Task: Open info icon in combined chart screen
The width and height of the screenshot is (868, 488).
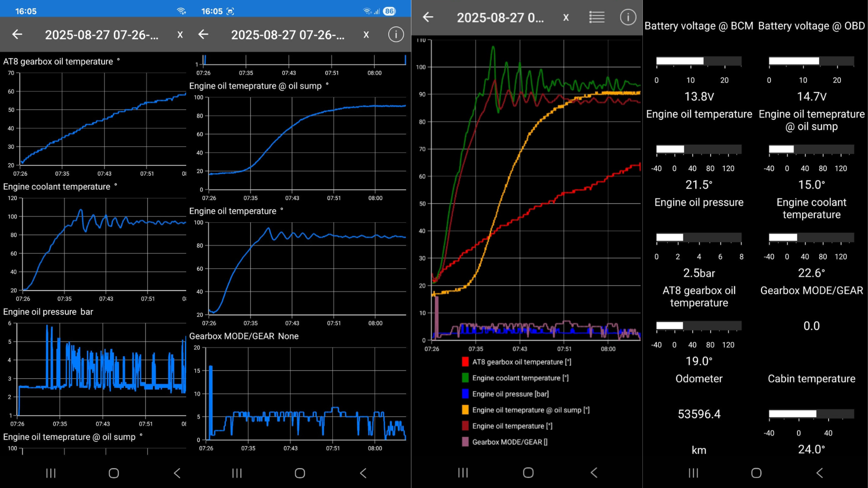Action: 627,17
